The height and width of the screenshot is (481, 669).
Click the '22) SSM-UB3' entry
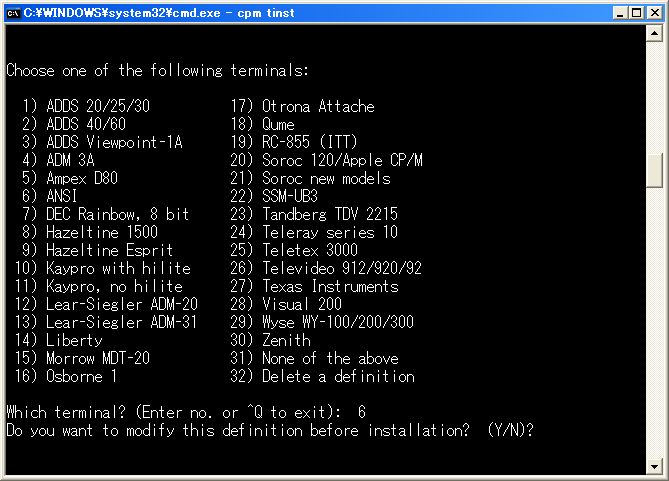[x=274, y=196]
